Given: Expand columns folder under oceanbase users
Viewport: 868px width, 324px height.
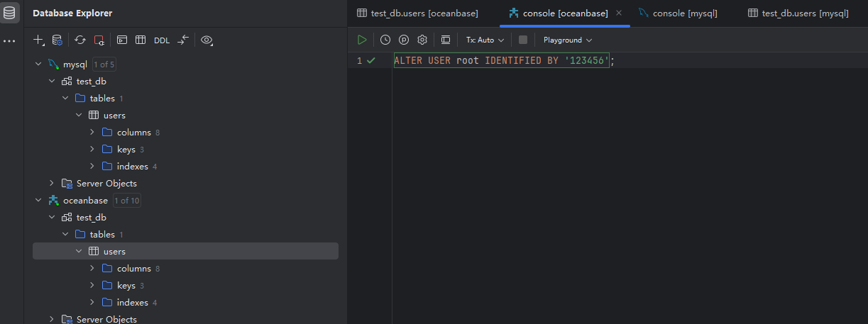Looking at the screenshot, I should pos(92,269).
